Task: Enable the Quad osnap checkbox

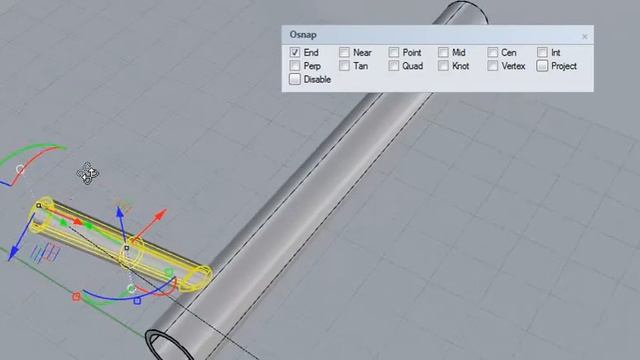Action: 393,66
